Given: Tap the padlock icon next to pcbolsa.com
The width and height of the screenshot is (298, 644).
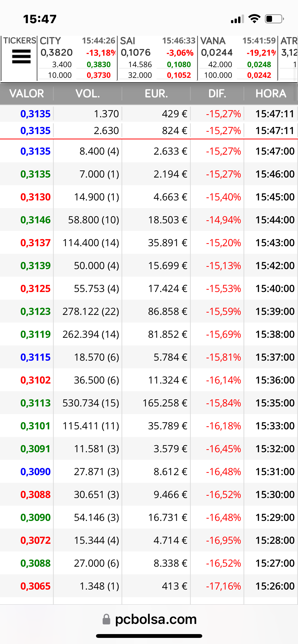Looking at the screenshot, I should (106, 619).
